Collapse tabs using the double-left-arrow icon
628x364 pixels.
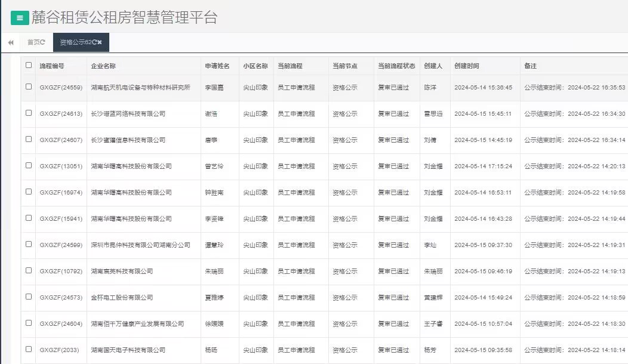click(10, 42)
